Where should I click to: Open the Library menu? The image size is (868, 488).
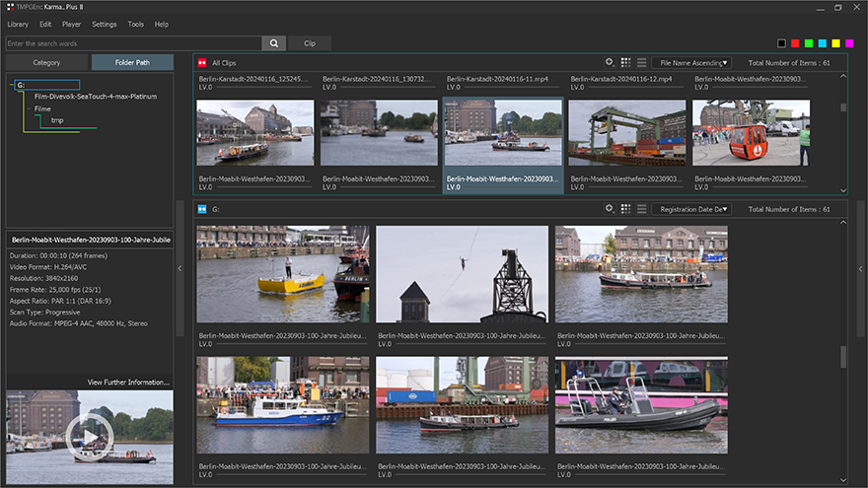point(18,24)
